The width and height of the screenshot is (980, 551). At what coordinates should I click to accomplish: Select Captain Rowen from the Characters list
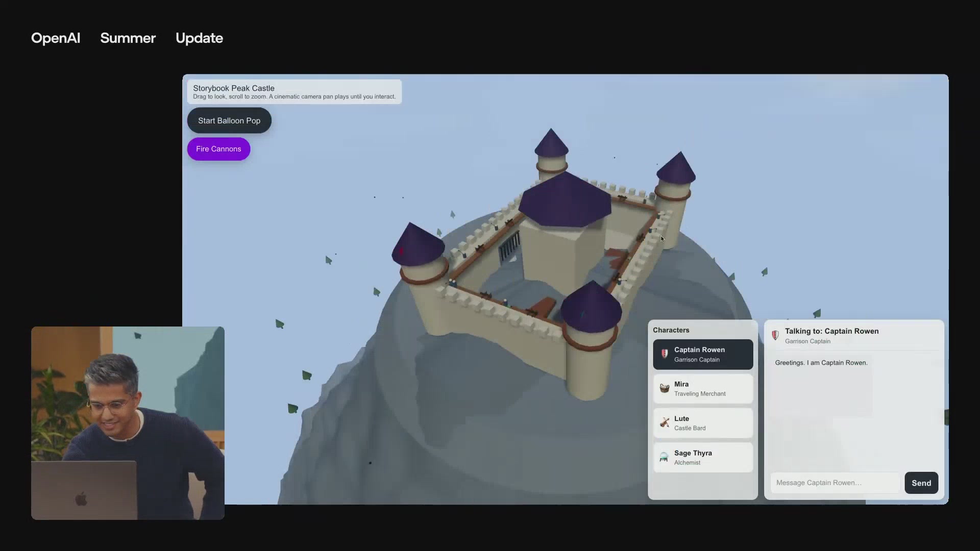point(703,354)
